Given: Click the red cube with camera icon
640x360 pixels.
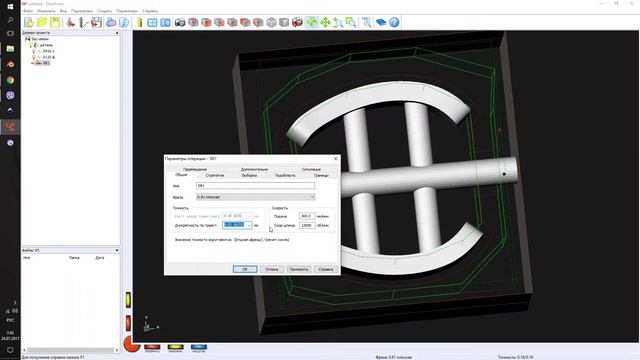Looking at the screenshot, I should coord(297,22).
